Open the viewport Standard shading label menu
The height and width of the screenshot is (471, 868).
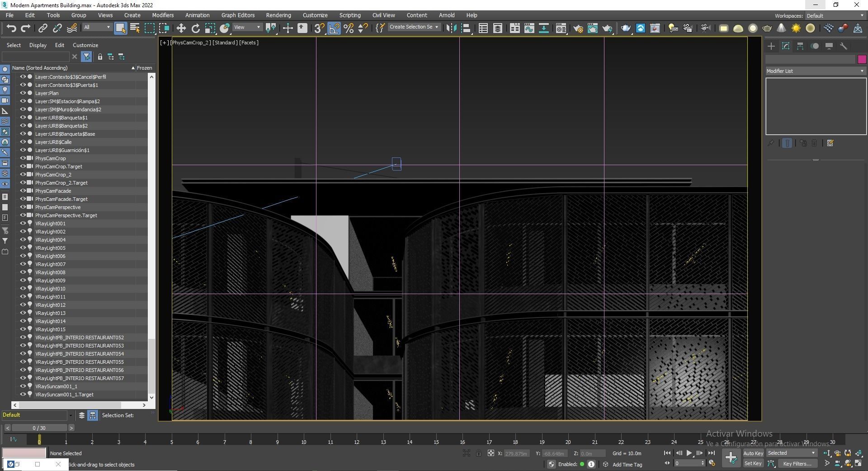pos(225,43)
